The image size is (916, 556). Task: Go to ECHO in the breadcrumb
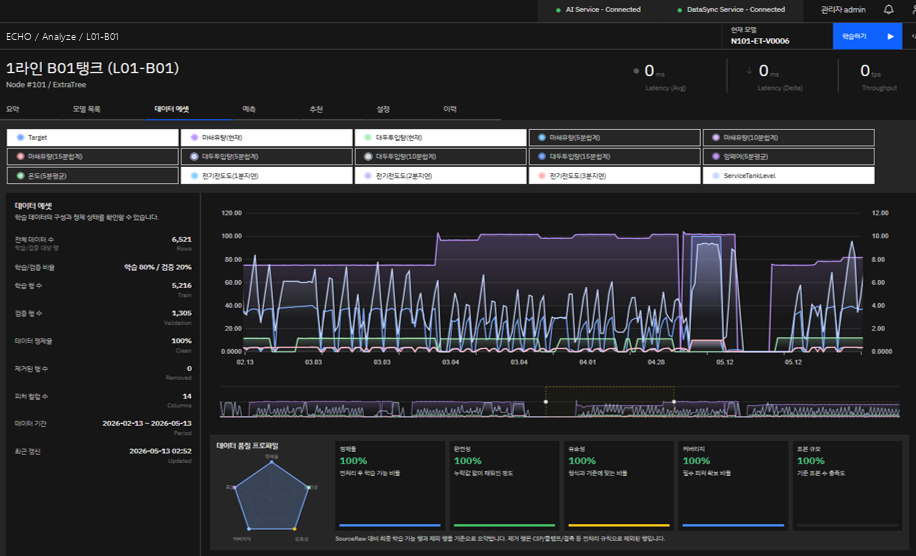(19, 36)
